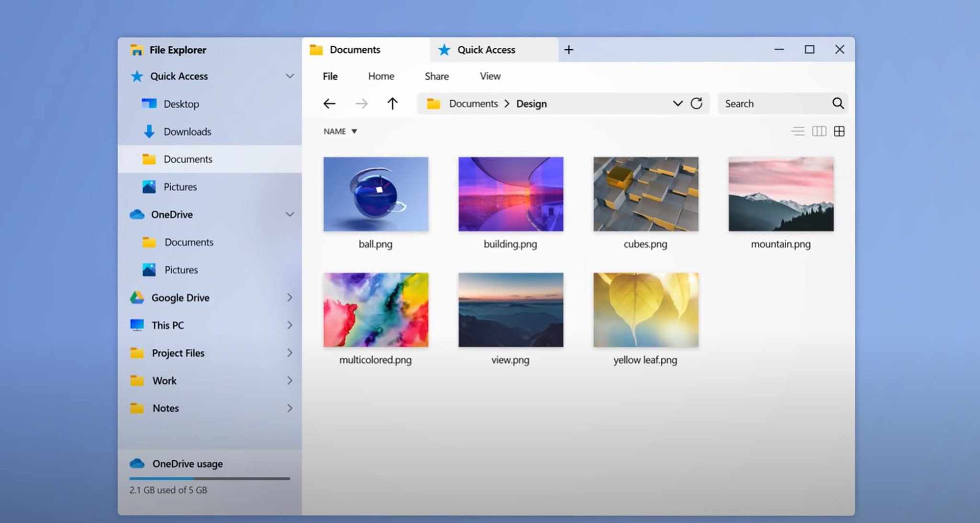The width and height of the screenshot is (980, 523).
Task: Navigate back with the back arrow
Action: [x=329, y=103]
